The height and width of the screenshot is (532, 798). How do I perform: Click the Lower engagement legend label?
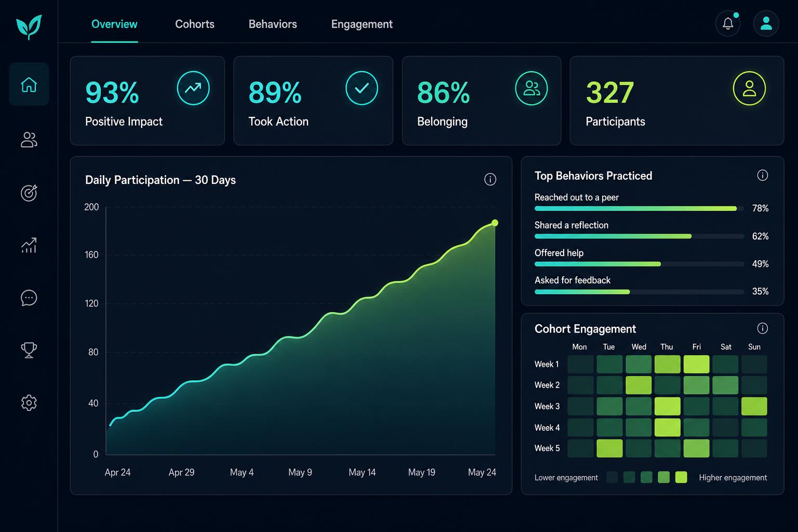tap(566, 477)
